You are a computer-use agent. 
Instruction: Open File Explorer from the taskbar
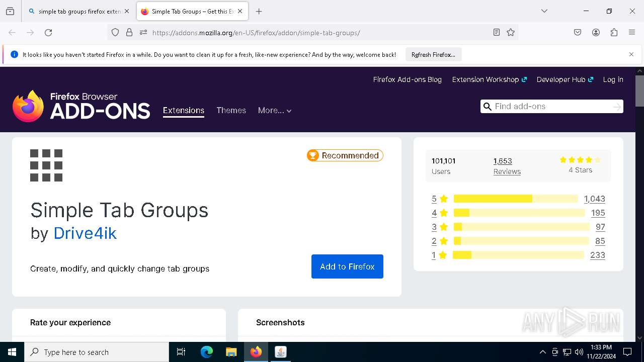231,352
